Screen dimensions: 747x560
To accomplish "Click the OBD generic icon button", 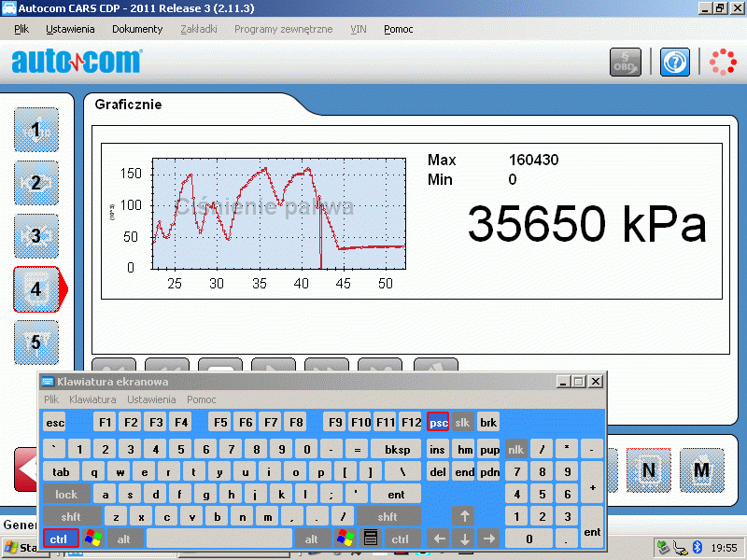I will (x=625, y=62).
